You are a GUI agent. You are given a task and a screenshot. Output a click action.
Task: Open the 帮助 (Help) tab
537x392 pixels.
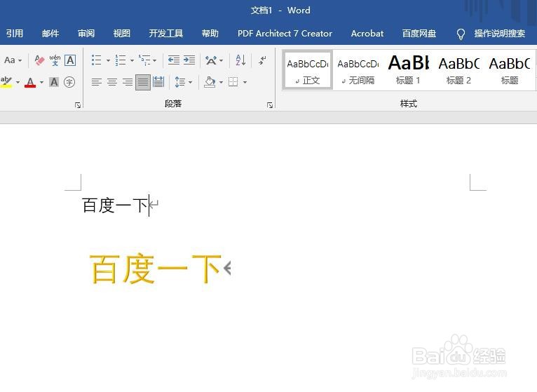tap(210, 33)
